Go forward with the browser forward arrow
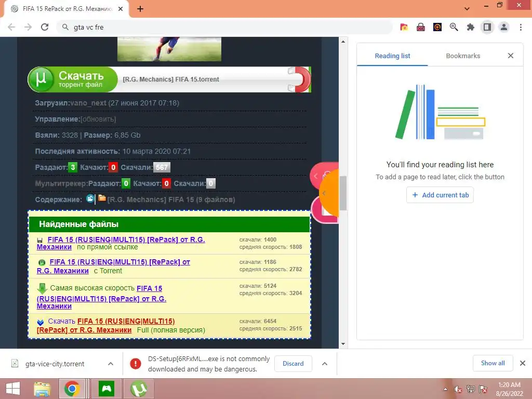The width and height of the screenshot is (532, 399). click(x=28, y=27)
